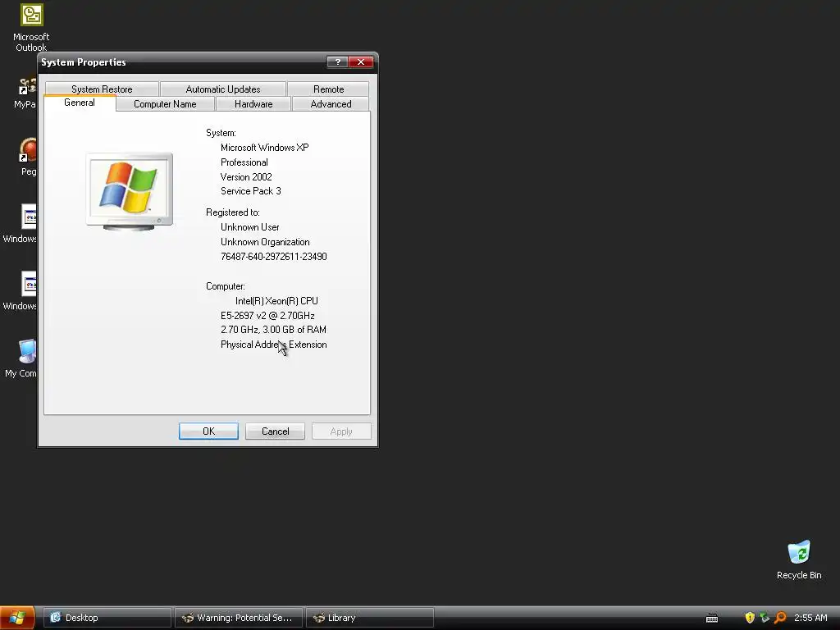This screenshot has width=840, height=630.
Task: Go to the Computer Name tab
Action: click(165, 104)
